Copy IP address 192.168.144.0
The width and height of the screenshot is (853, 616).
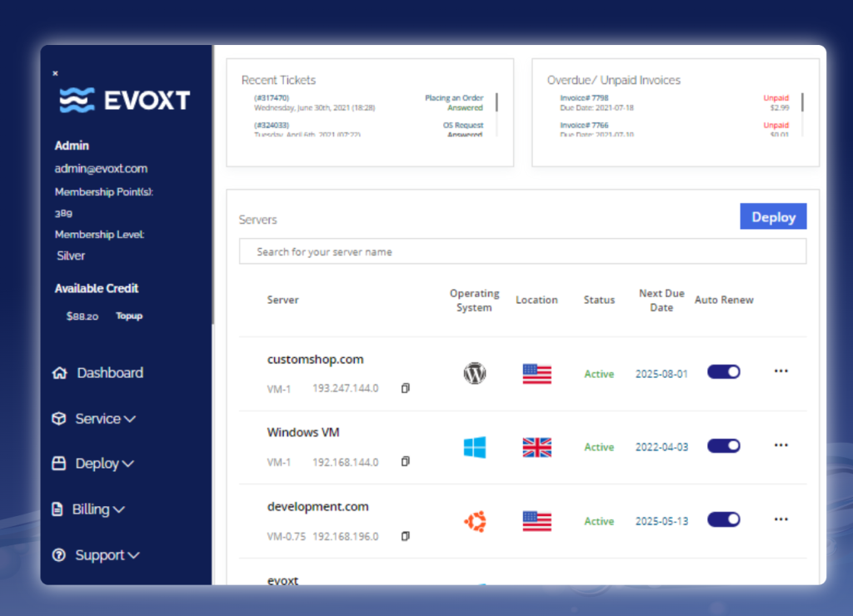click(406, 462)
